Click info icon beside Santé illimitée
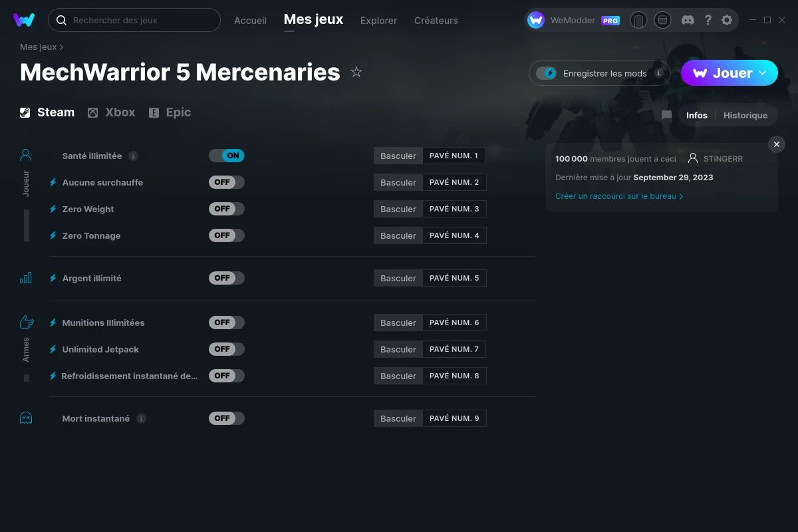The image size is (798, 532). click(x=133, y=156)
